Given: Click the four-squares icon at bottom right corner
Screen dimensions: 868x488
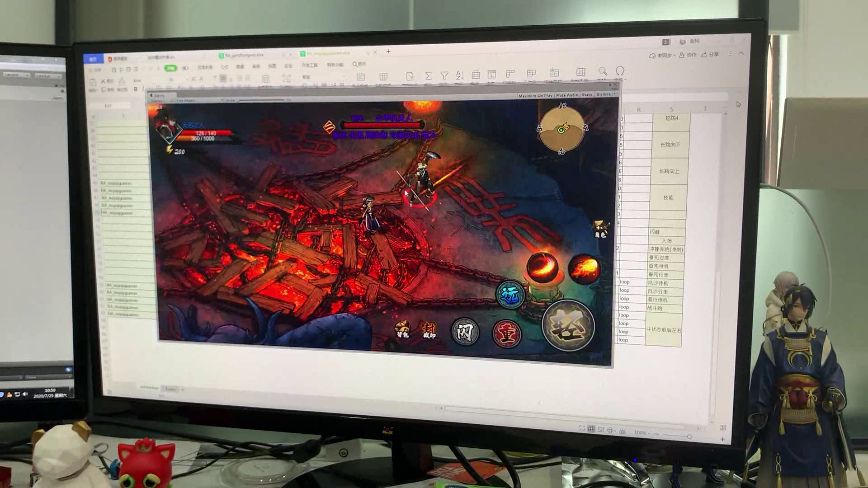Looking at the screenshot, I should (x=723, y=427).
